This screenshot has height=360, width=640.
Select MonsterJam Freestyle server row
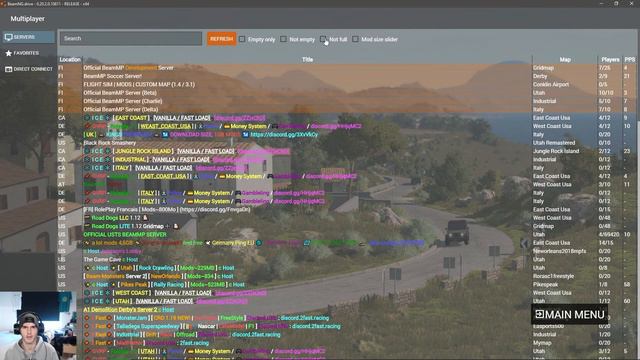pyautogui.click(x=347, y=318)
